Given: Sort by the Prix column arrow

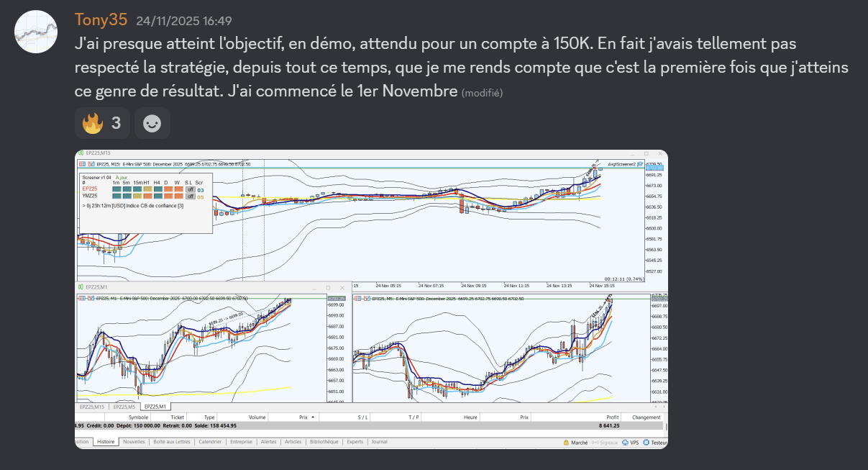Looking at the screenshot, I should point(313,417).
